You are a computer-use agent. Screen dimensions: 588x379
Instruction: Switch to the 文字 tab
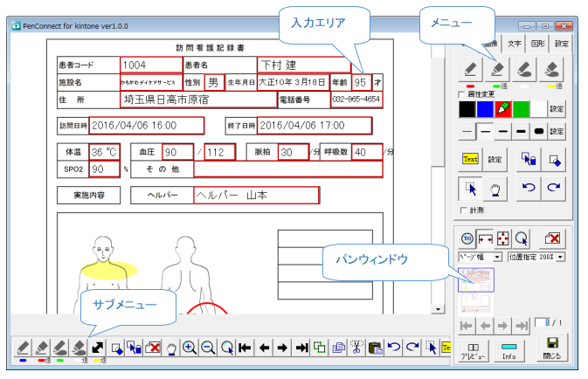point(515,43)
